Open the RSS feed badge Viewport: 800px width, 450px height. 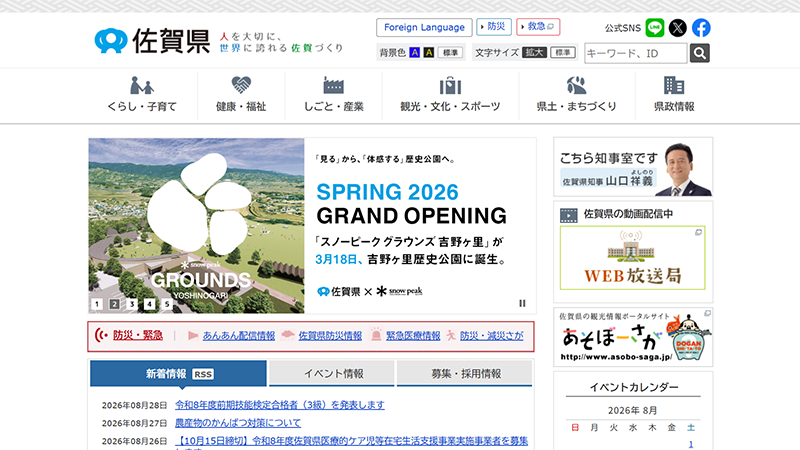click(203, 374)
